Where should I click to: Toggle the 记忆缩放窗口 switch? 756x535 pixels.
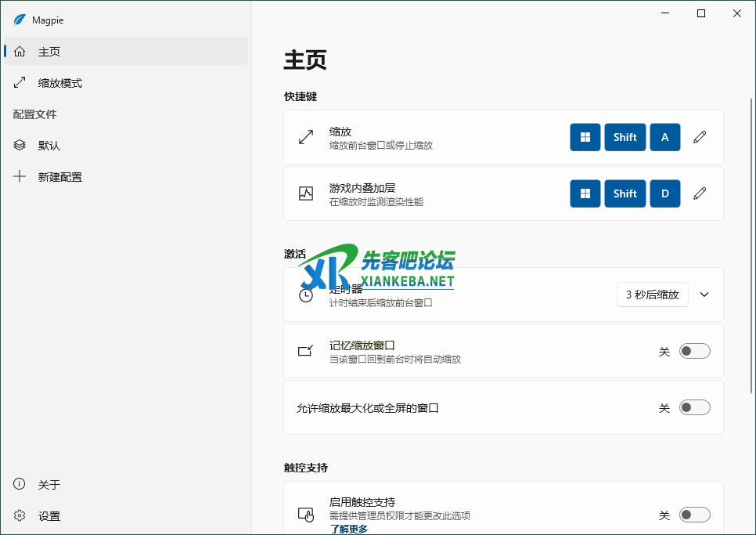pos(694,351)
